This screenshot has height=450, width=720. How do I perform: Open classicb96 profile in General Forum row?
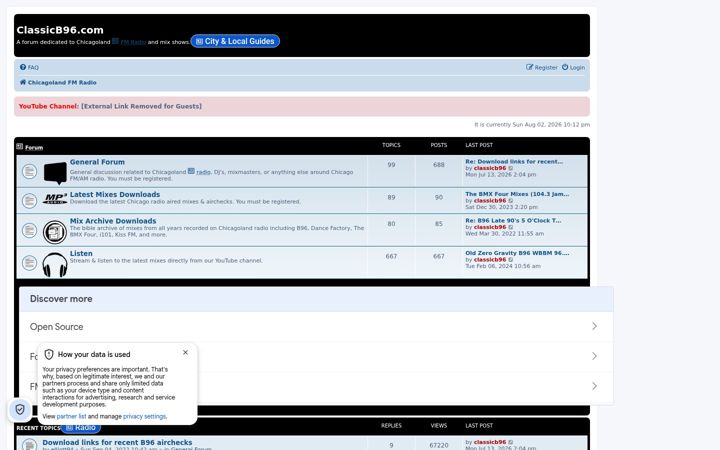pos(489,168)
